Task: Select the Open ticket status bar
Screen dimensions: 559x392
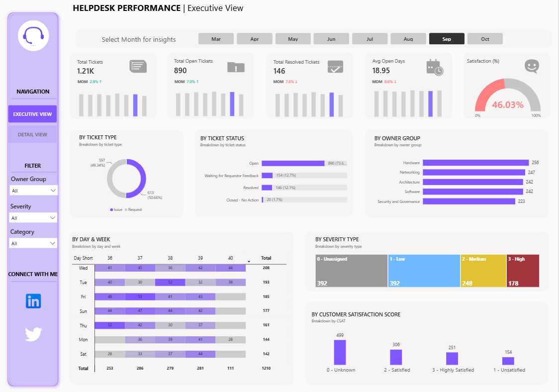Action: pos(293,163)
